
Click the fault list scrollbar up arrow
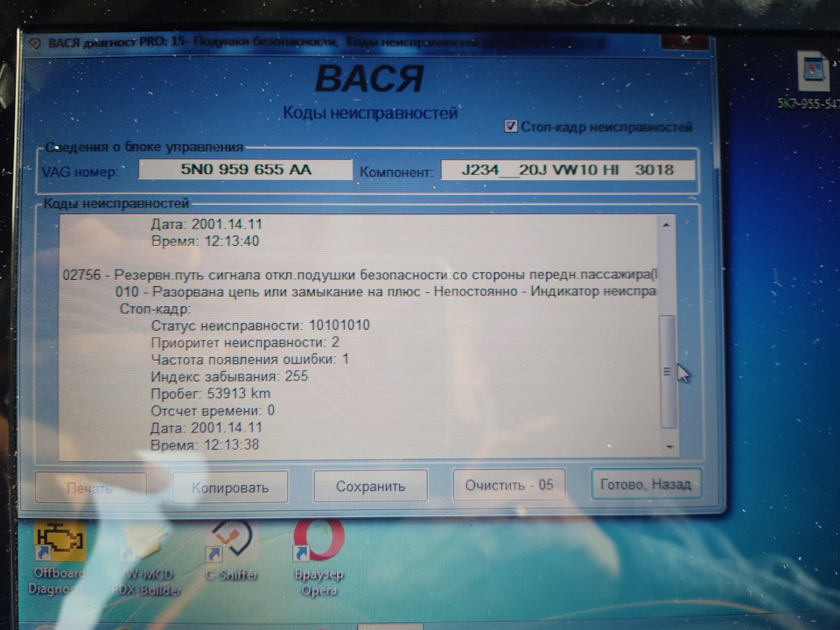pos(666,225)
